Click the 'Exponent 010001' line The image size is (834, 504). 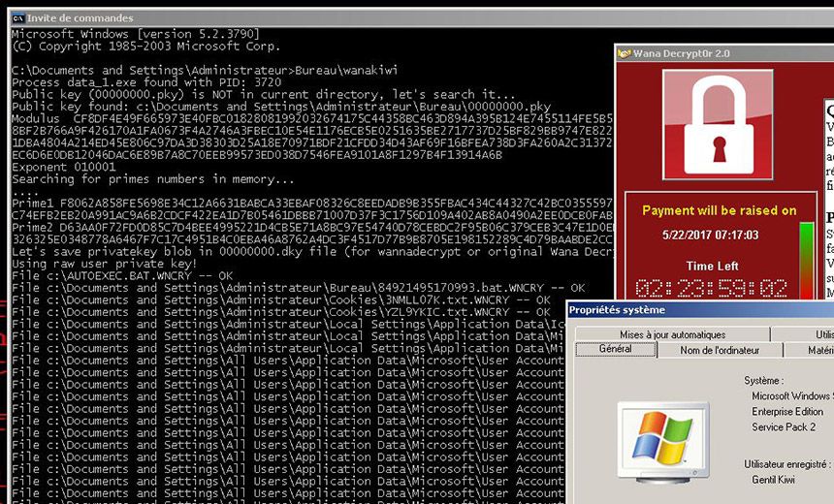[63, 167]
